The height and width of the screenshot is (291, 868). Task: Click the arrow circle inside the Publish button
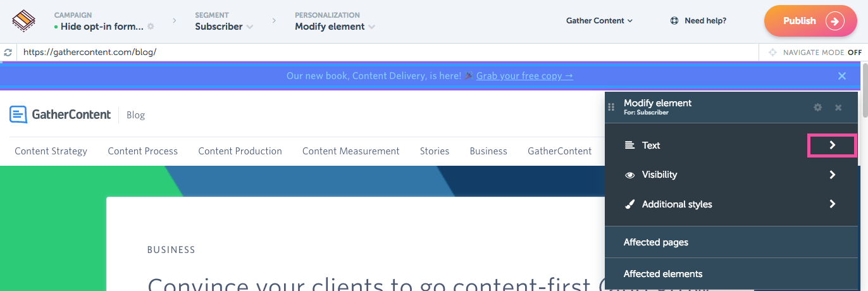pos(834,21)
